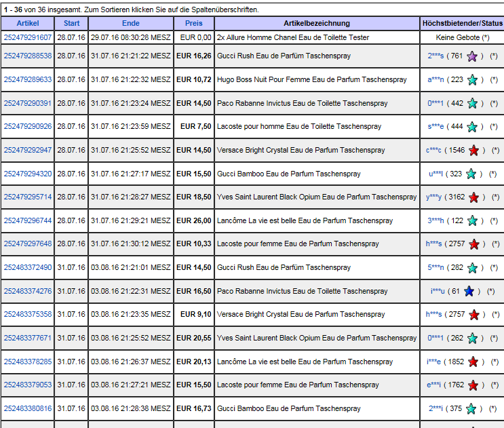Click red star beside c***c (1546)
The width and height of the screenshot is (504, 428).
pos(473,151)
